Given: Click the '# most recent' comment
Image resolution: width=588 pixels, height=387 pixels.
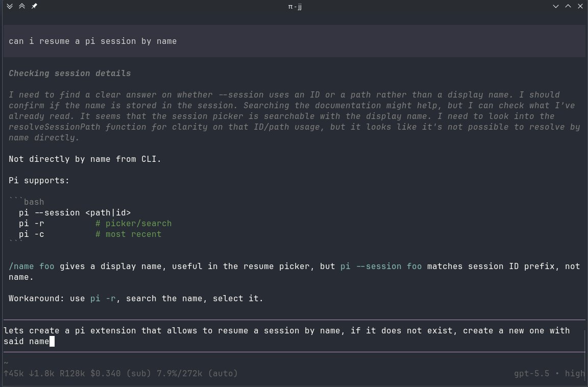Looking at the screenshot, I should [x=128, y=234].
